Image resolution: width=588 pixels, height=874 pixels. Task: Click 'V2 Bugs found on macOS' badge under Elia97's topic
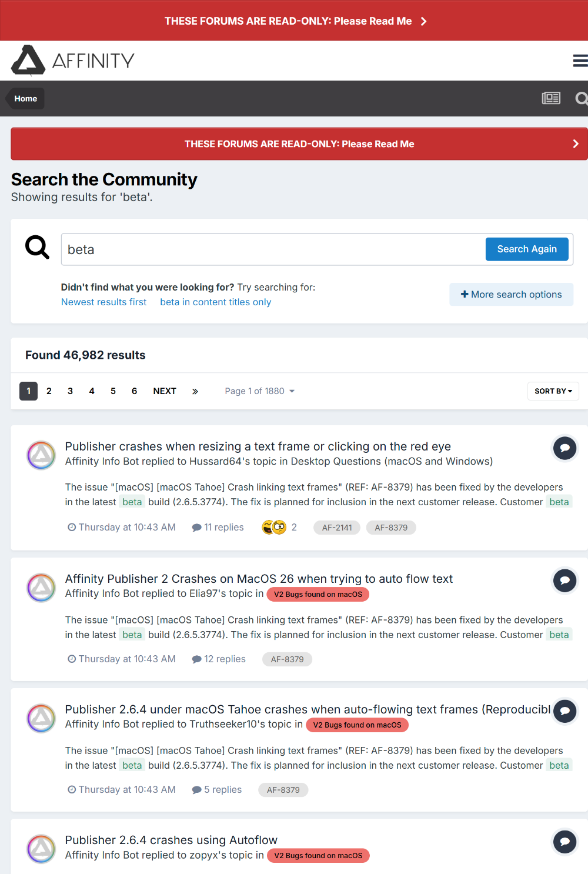click(318, 594)
